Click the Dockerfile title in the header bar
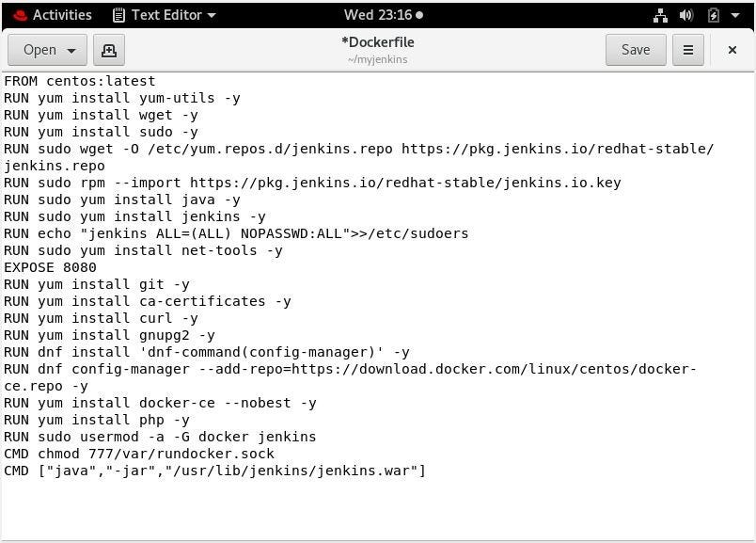This screenshot has height=543, width=756. point(378,42)
